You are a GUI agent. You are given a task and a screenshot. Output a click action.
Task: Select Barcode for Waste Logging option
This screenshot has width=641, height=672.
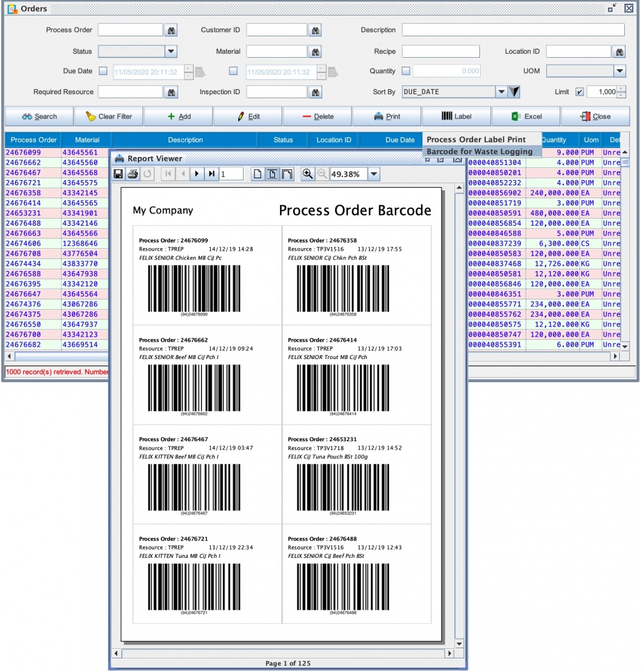(x=479, y=151)
